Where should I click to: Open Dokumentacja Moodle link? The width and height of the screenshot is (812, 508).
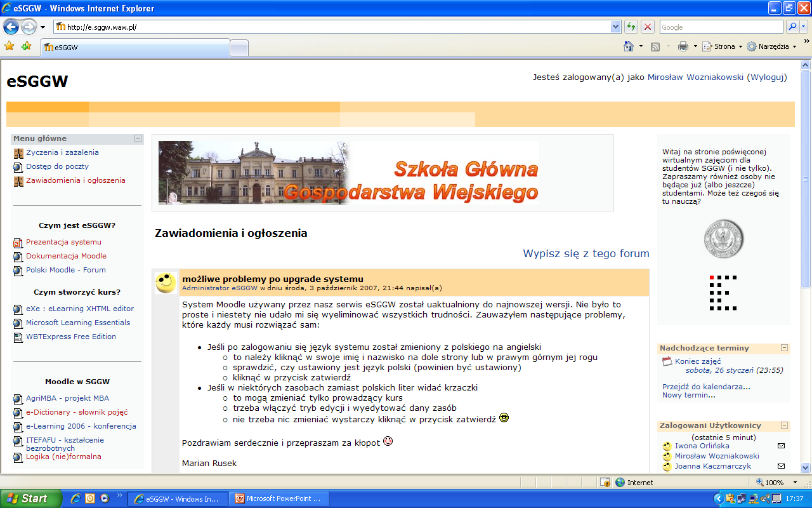[x=66, y=256]
